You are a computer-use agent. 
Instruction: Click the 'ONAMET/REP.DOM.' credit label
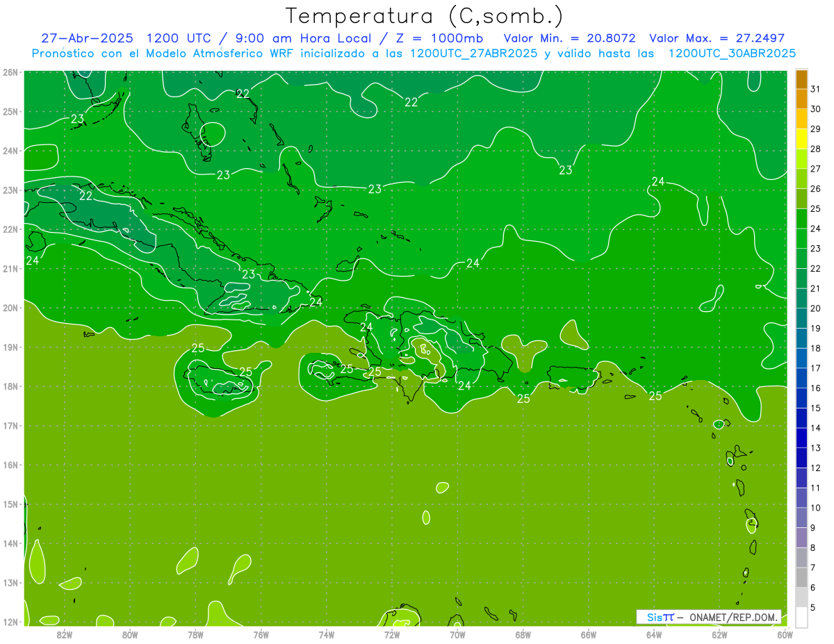coord(733,617)
